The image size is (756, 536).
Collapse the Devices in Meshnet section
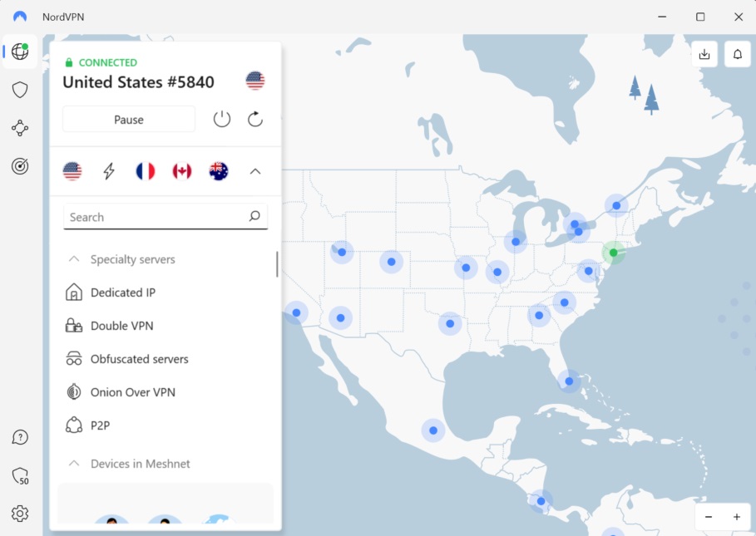[73, 464]
